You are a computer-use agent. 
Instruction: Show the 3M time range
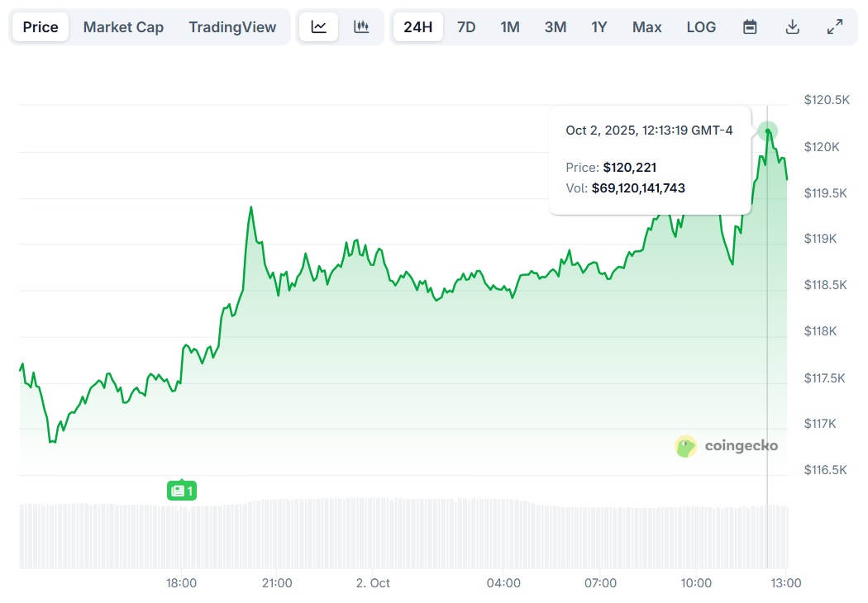click(556, 26)
